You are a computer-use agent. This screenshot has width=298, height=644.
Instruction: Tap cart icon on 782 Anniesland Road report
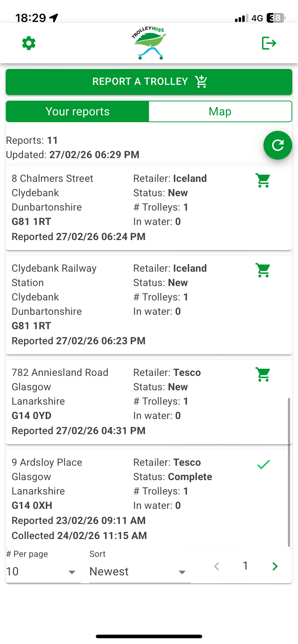point(263,374)
